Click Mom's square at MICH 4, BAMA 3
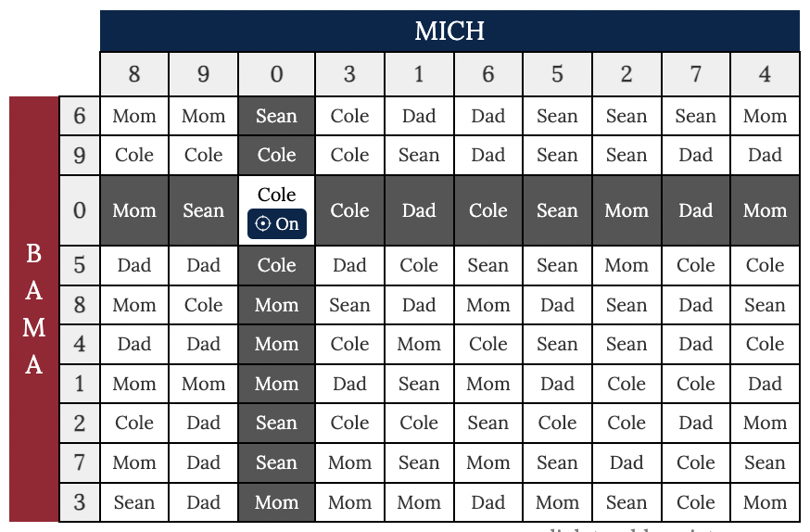Viewport: 810px width, 532px height. pyautogui.click(x=765, y=502)
